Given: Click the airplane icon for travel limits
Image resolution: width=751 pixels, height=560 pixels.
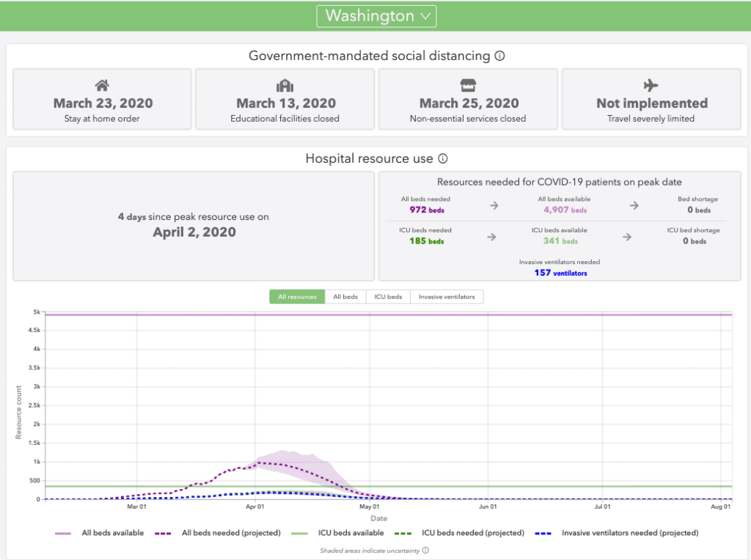Looking at the screenshot, I should [x=651, y=85].
